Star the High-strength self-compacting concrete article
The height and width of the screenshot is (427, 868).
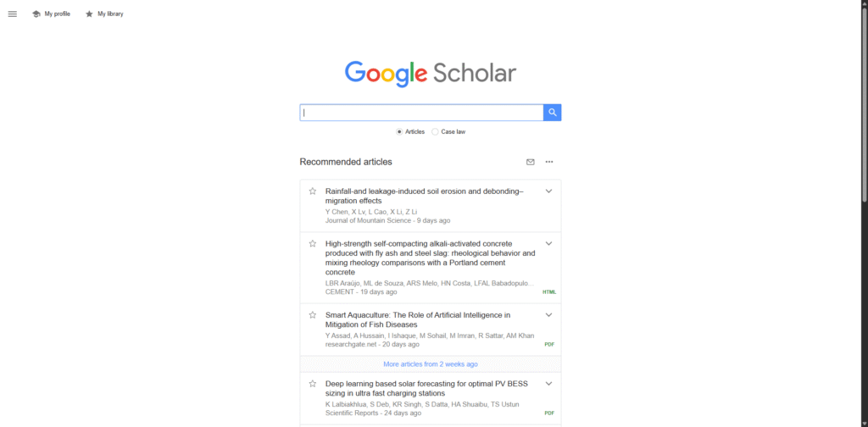click(x=312, y=244)
